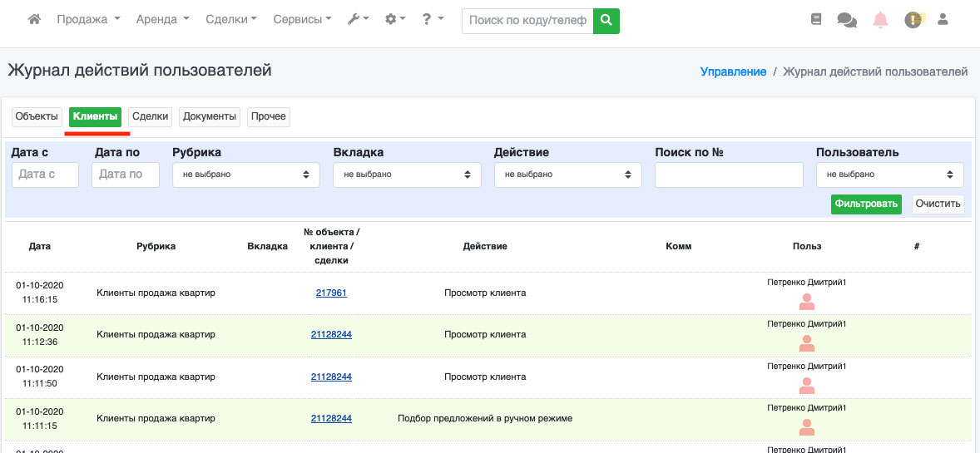Expand the Рубрика dropdown filter

(245, 175)
